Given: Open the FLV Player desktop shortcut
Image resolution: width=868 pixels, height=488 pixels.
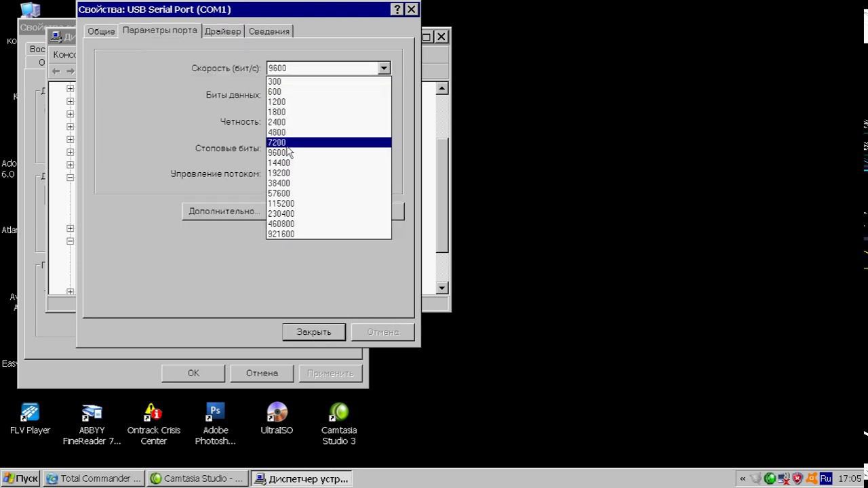Looking at the screenshot, I should click(x=30, y=418).
